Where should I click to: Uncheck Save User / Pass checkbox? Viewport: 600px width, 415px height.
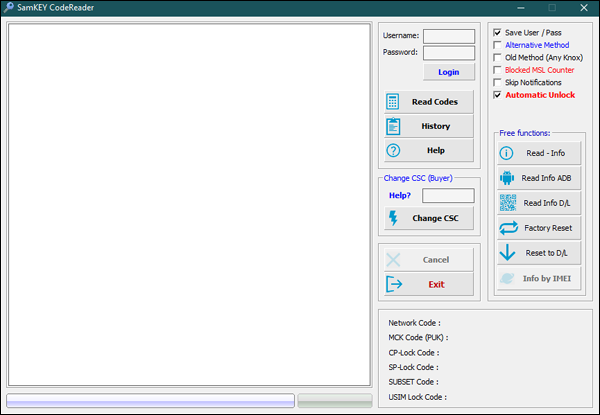pos(497,33)
